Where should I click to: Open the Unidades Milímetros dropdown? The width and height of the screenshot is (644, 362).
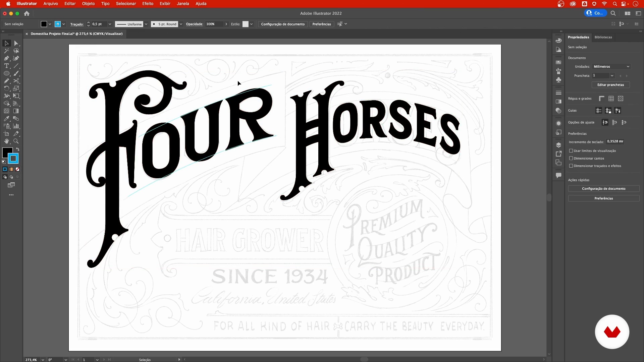pos(611,67)
